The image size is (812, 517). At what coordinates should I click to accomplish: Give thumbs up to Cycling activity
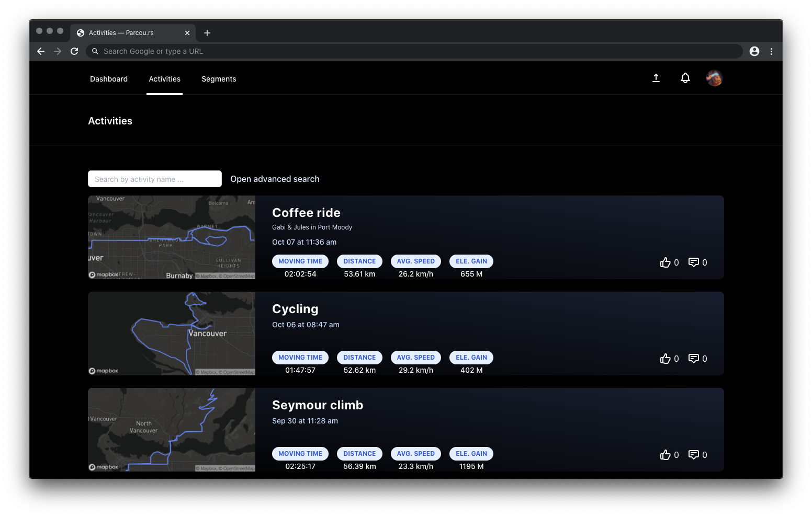(x=665, y=359)
